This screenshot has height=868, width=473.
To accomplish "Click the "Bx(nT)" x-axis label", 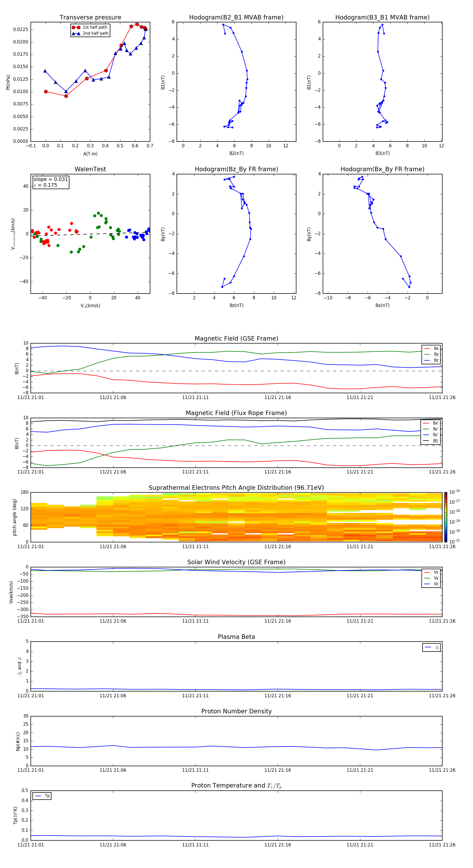I will (382, 305).
